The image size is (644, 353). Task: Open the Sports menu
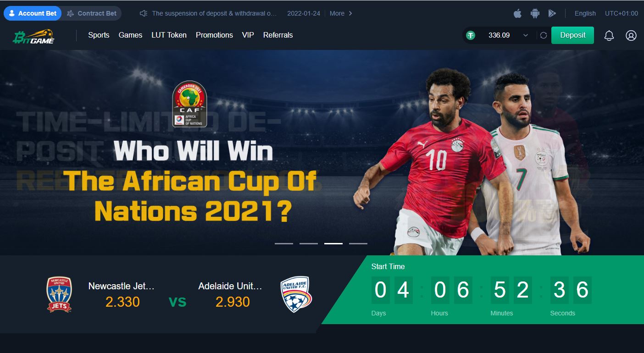99,35
